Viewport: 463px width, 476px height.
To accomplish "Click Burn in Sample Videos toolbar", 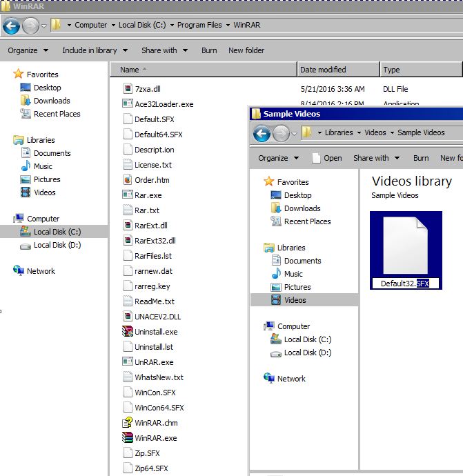I will [x=421, y=158].
